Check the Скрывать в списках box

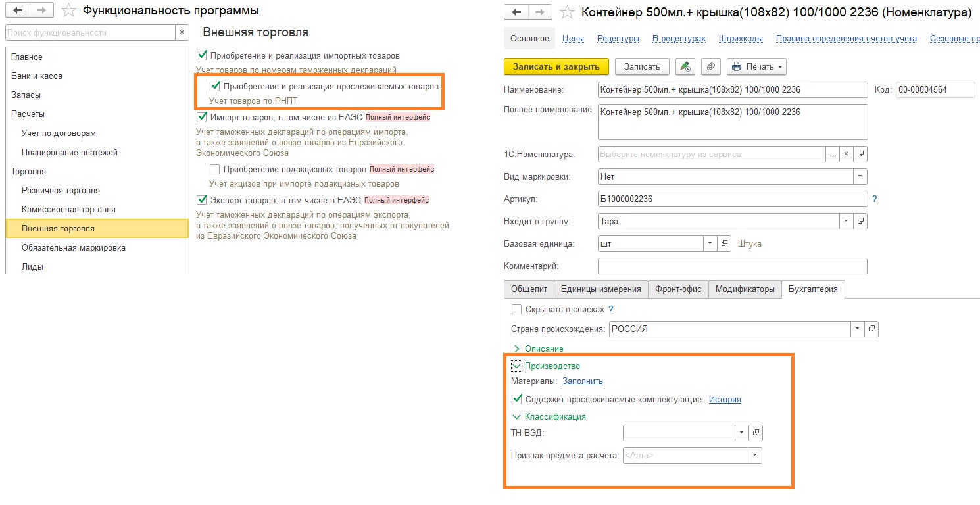[517, 309]
